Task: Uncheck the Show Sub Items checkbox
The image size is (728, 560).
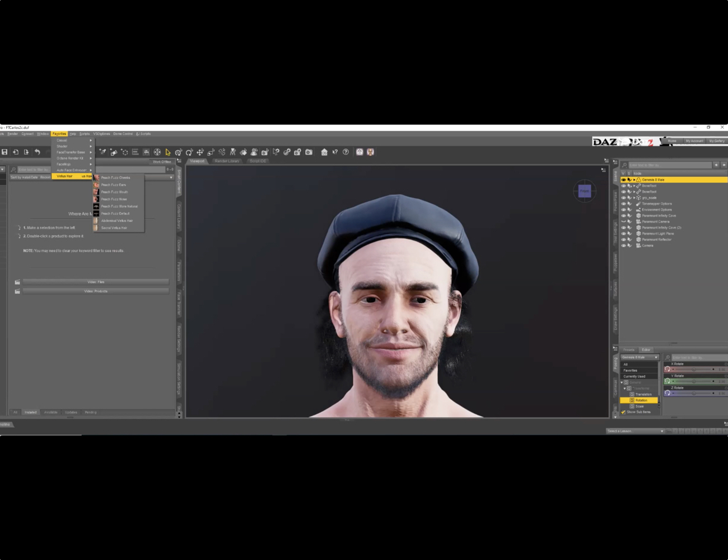Action: [623, 412]
